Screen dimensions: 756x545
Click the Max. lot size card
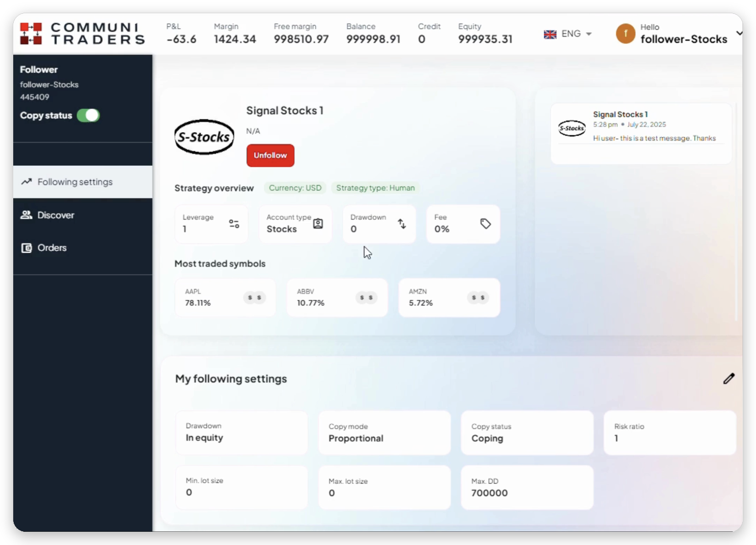point(384,487)
